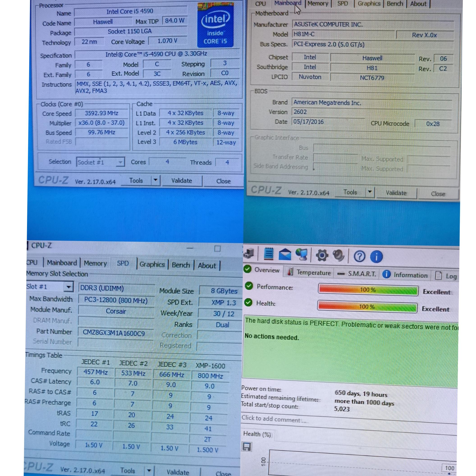The width and height of the screenshot is (476, 476).
Task: Click the floppy disk save icon
Action: (247, 447)
